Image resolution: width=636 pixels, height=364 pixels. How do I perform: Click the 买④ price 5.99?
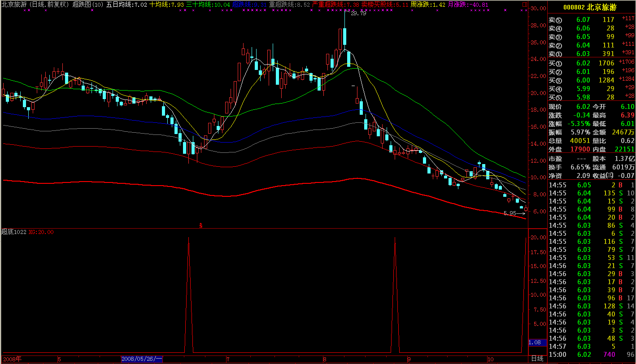click(583, 89)
